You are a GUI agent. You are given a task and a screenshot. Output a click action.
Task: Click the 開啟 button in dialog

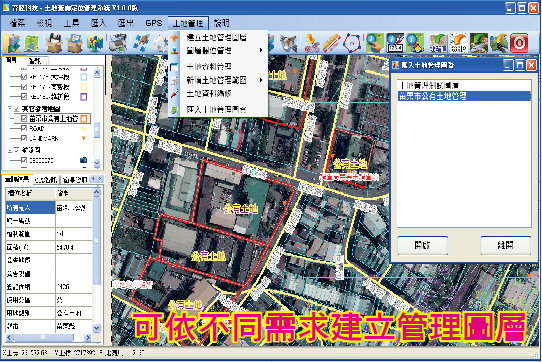tap(423, 245)
